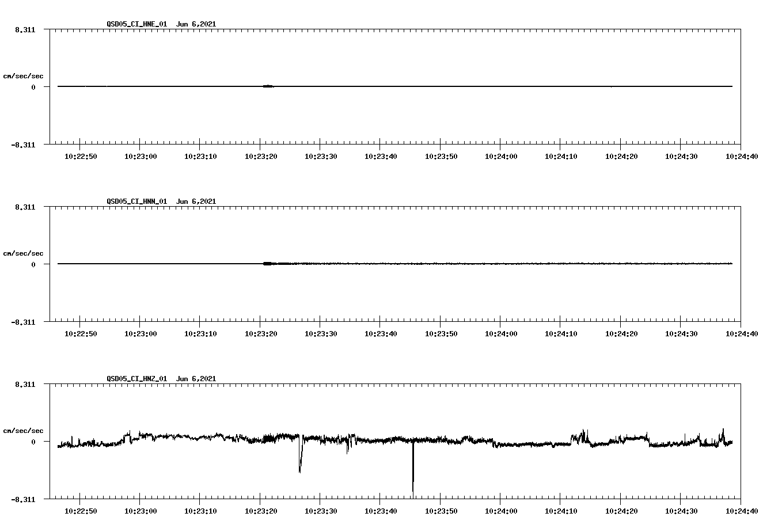Viewport: 782px width, 532px height.
Task: Click the QSD05_CI_HNN_01 plot title
Action: [x=161, y=202]
